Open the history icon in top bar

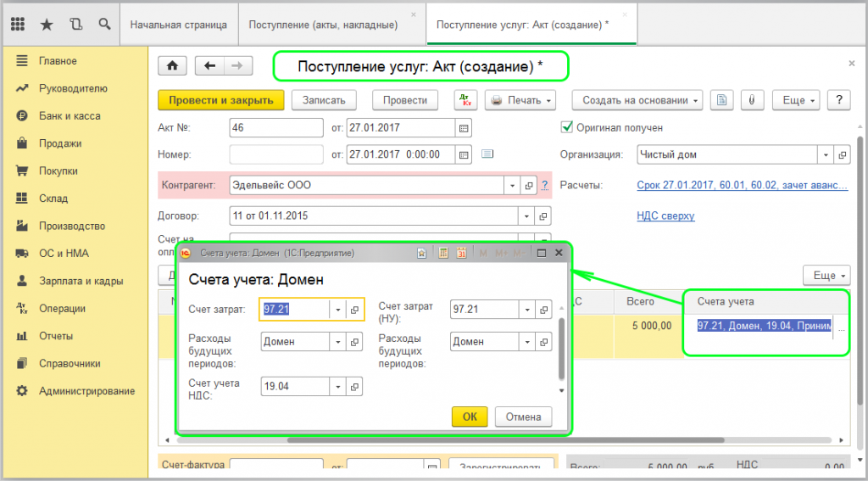point(76,25)
